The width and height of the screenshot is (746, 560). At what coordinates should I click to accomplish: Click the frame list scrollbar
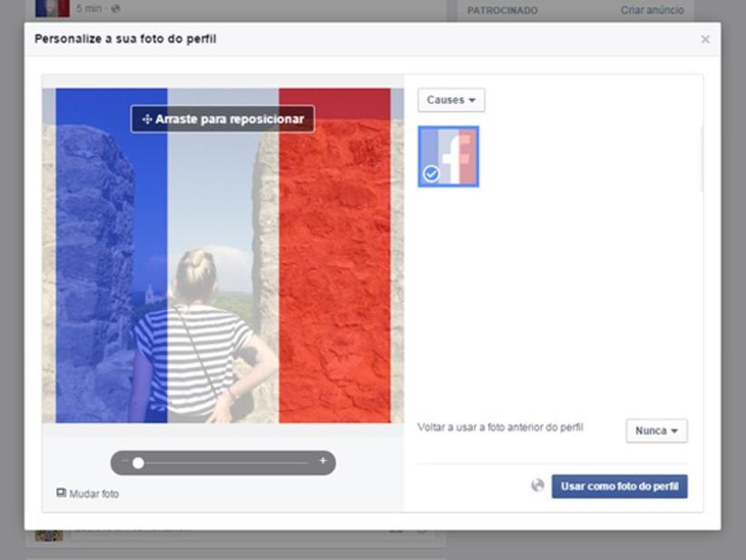click(701, 159)
